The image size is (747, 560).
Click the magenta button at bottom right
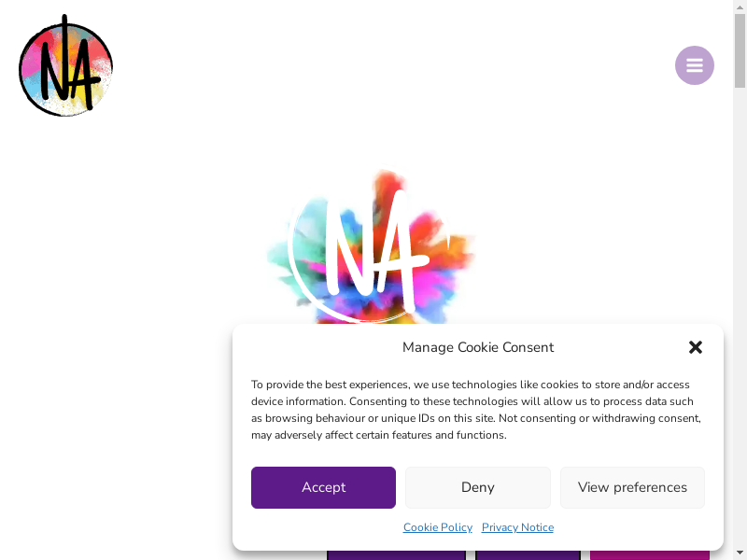click(x=650, y=555)
